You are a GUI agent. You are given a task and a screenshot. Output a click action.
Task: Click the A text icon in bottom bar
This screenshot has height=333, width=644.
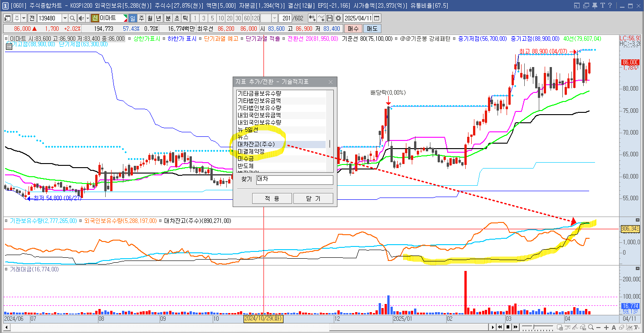click(614, 328)
